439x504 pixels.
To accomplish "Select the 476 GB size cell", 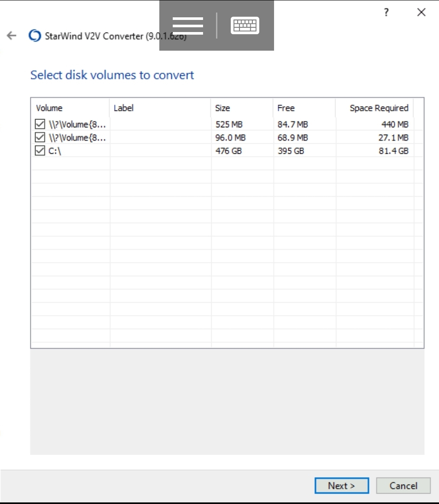I will [x=229, y=151].
